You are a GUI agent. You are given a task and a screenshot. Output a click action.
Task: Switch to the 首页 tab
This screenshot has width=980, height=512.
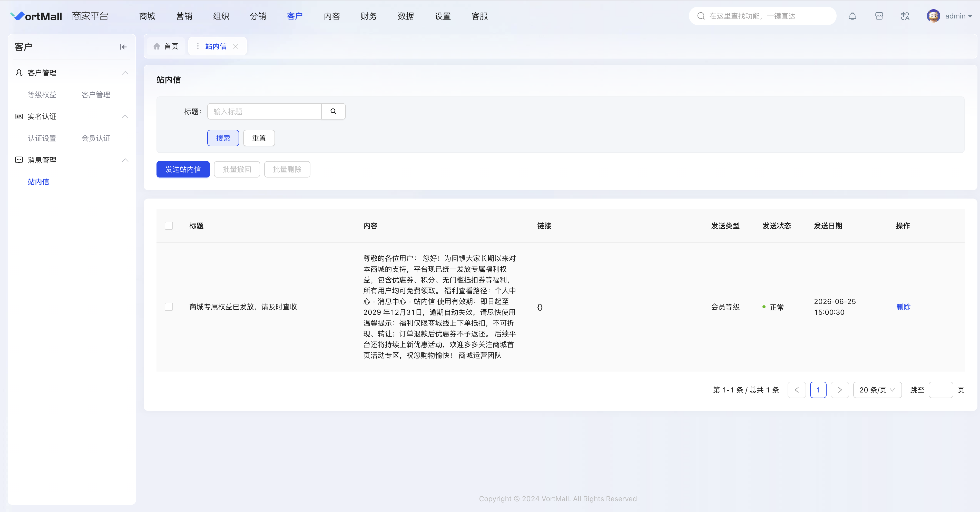pyautogui.click(x=166, y=46)
